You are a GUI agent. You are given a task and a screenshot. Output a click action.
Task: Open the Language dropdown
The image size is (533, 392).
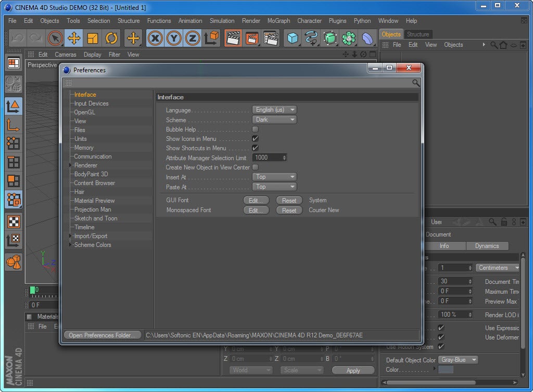pos(274,110)
